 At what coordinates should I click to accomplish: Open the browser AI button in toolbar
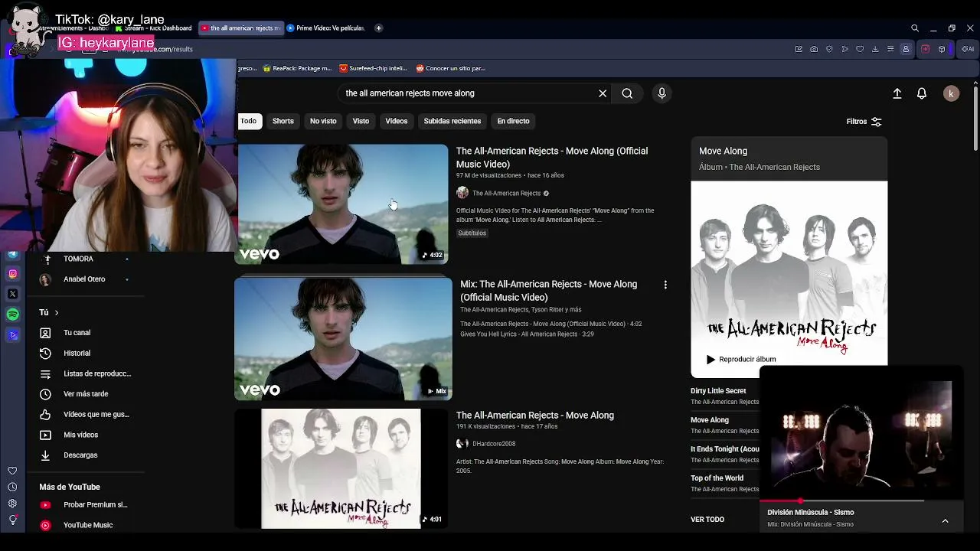pos(969,49)
